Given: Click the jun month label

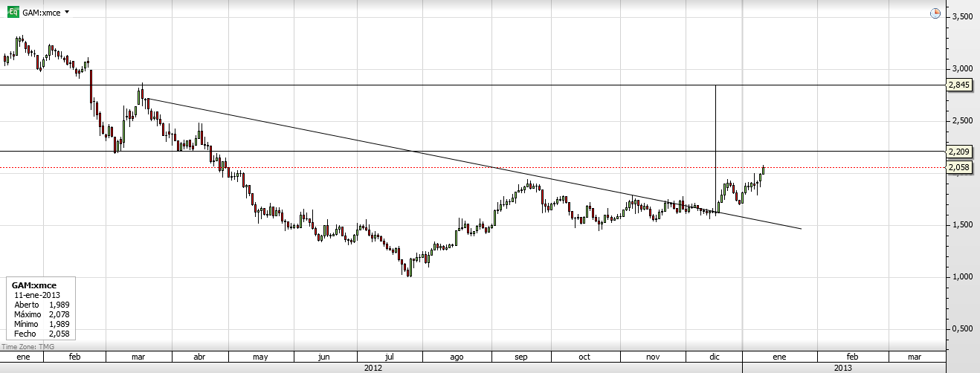Looking at the screenshot, I should [323, 357].
